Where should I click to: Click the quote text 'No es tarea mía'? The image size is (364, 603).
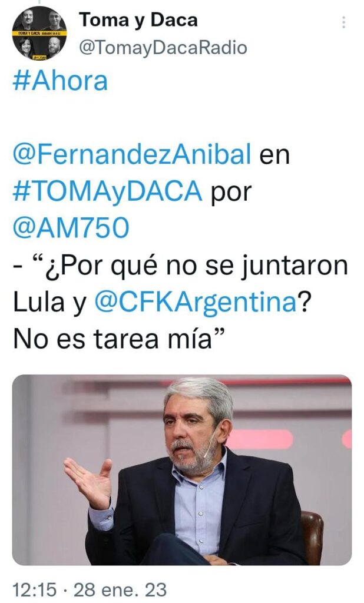pyautogui.click(x=112, y=339)
